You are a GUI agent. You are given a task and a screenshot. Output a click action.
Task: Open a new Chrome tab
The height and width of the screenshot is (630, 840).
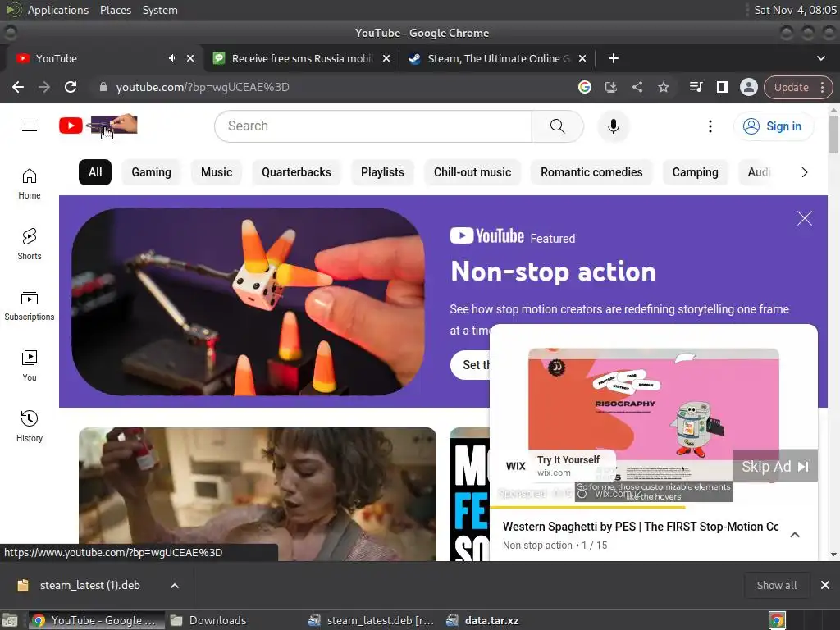click(x=614, y=58)
